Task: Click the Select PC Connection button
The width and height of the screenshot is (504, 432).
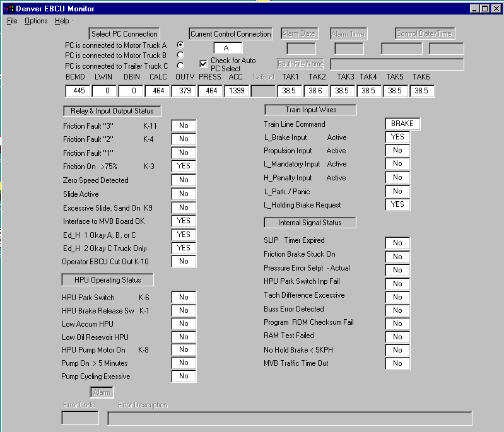Action: [x=124, y=33]
